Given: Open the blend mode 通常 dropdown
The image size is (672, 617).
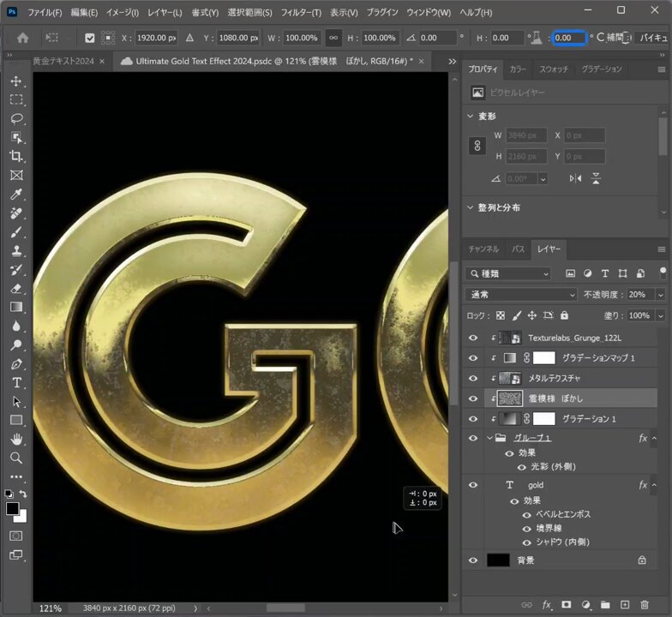Looking at the screenshot, I should coord(521,295).
